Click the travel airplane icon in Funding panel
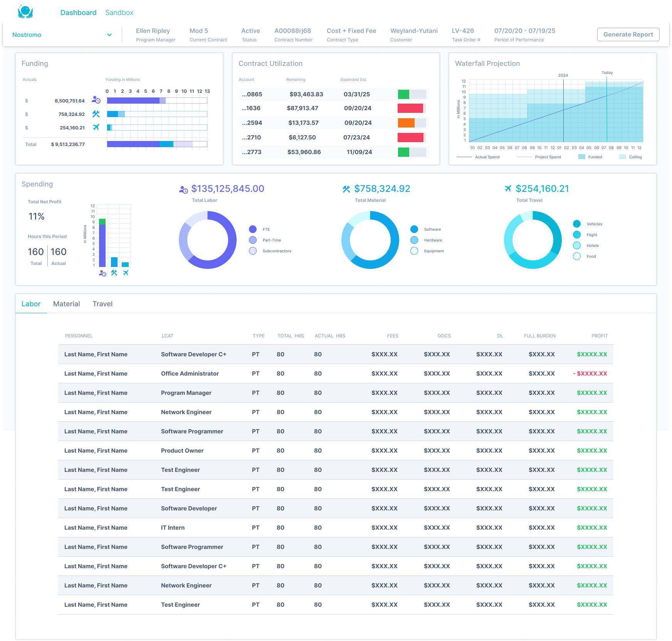 [x=96, y=127]
